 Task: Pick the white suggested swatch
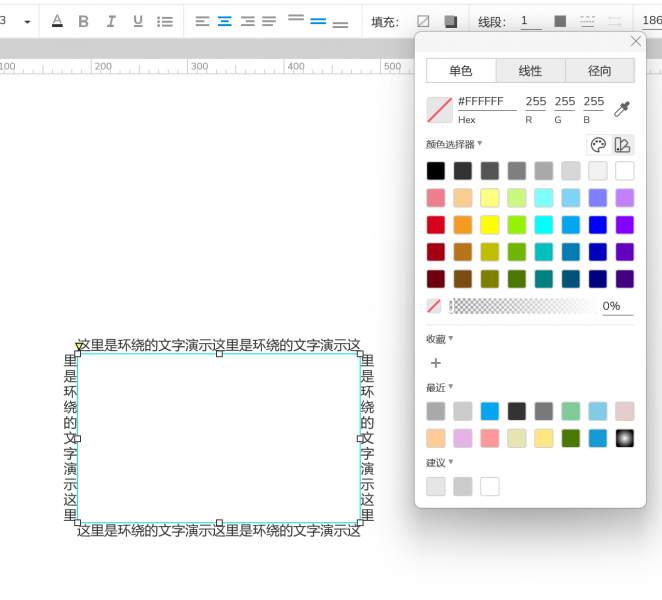pos(490,486)
